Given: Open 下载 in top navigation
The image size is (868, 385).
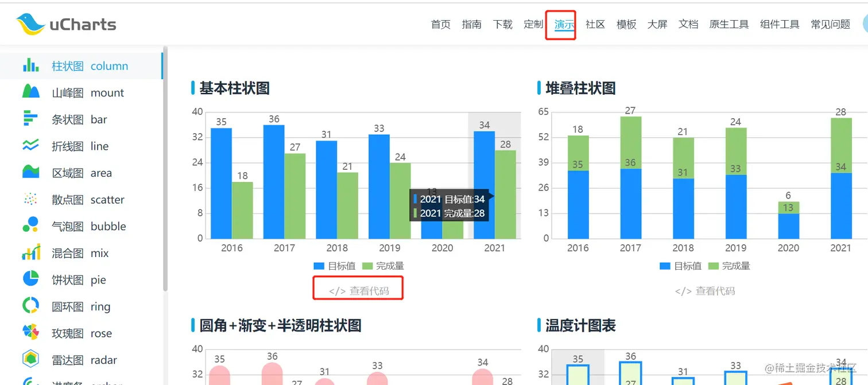Looking at the screenshot, I should click(503, 24).
